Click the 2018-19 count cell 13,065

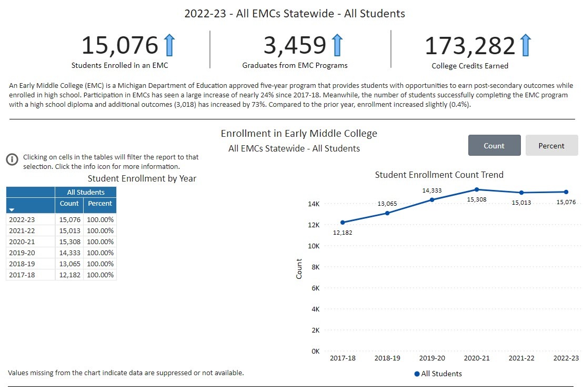[x=69, y=264]
